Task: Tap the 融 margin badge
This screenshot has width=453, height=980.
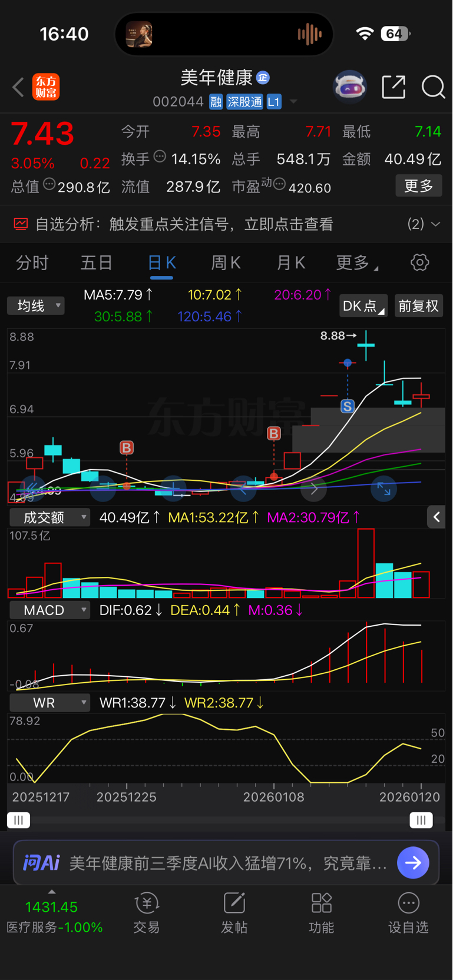Action: [x=216, y=102]
